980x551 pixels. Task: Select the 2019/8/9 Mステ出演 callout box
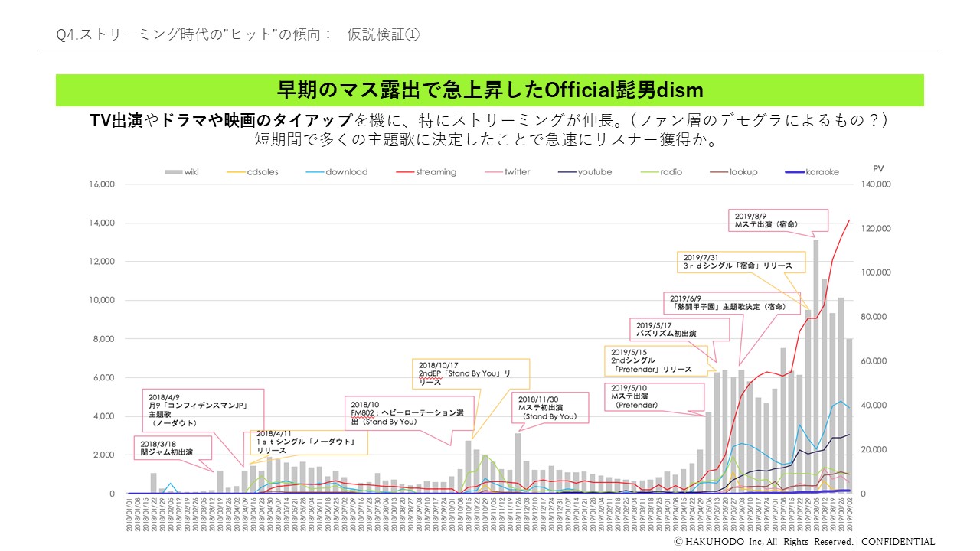tap(779, 220)
